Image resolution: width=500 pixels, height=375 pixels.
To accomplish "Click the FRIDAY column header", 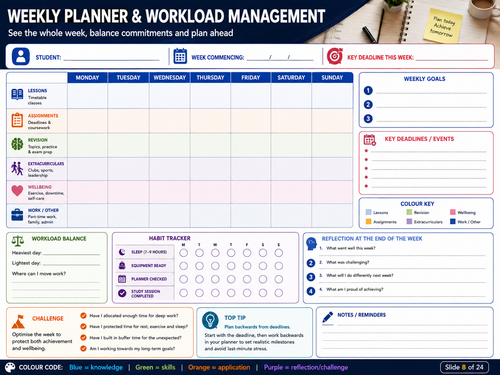I will [x=251, y=78].
